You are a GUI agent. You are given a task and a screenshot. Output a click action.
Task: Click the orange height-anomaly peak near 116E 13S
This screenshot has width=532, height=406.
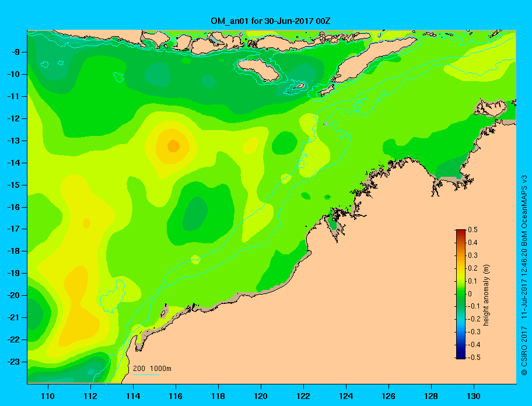173,146
